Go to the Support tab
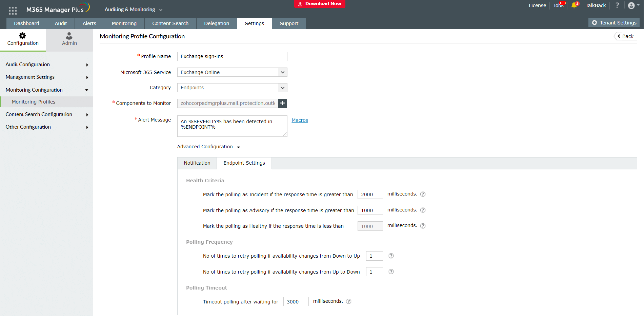 289,23
